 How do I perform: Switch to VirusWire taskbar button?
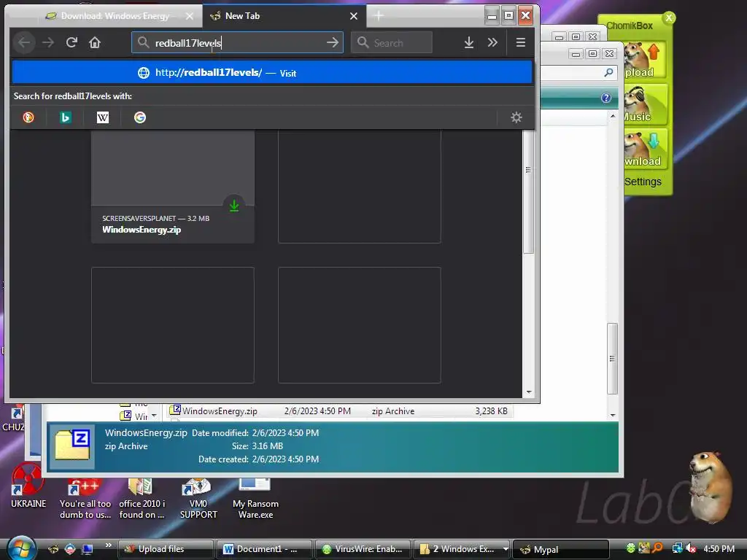(x=363, y=549)
